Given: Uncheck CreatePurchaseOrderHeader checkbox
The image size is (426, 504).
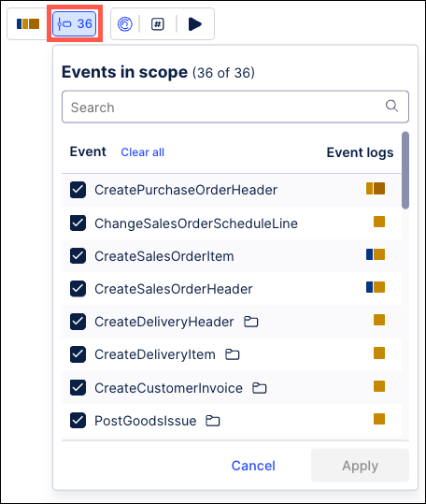Looking at the screenshot, I should point(78,190).
